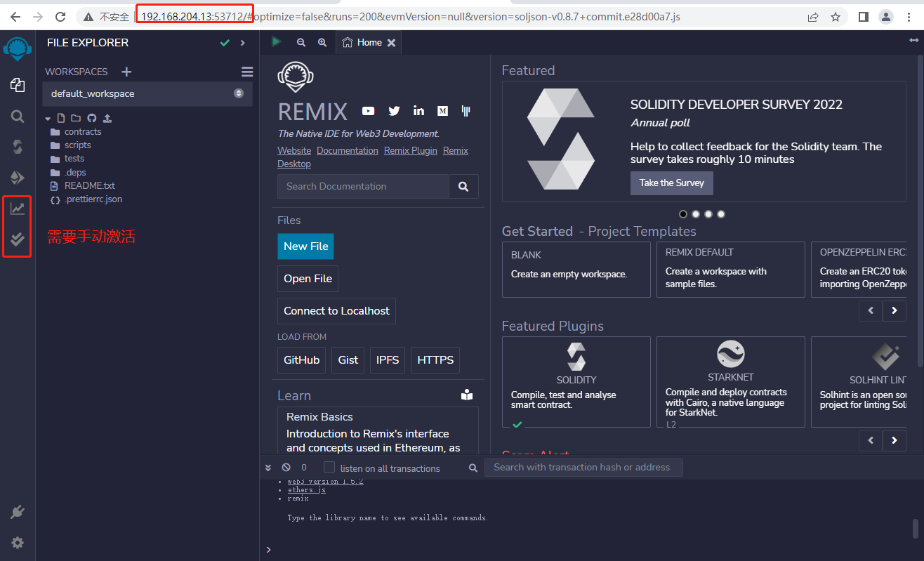924x561 pixels.
Task: Open Remix YouTube channel icon
Action: (369, 111)
